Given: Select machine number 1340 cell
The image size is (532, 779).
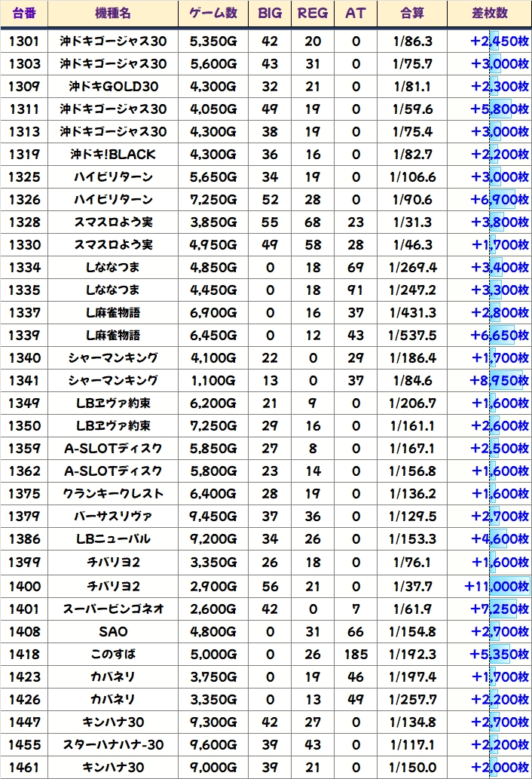Looking at the screenshot, I should tap(24, 358).
